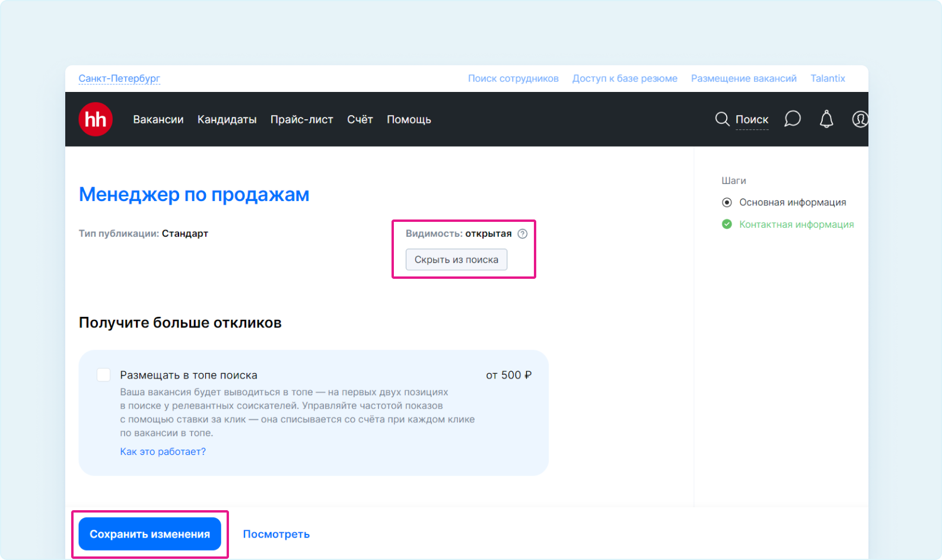942x560 pixels.
Task: Click Получите больше откликов heading
Action: (180, 323)
